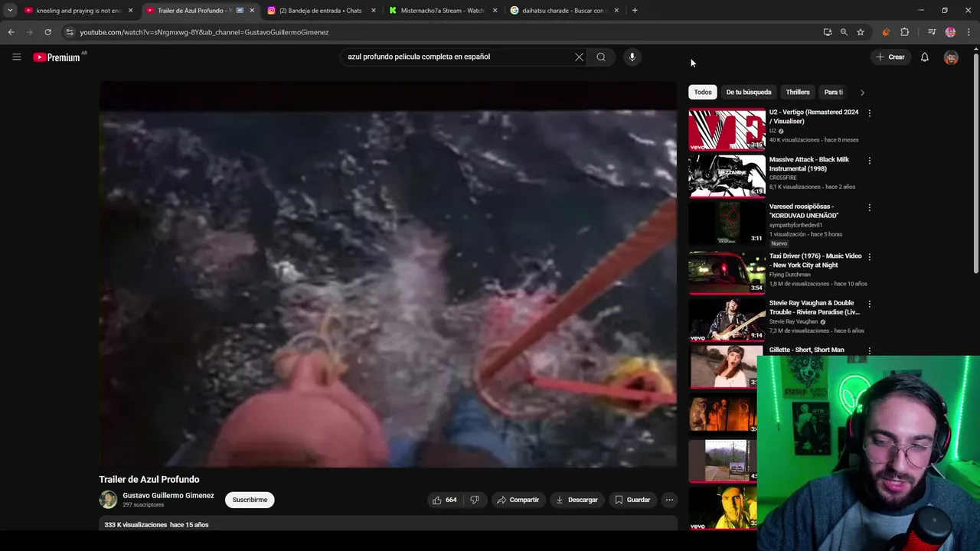Click the Compartir share button
Screen dimensions: 980x551
518,500
